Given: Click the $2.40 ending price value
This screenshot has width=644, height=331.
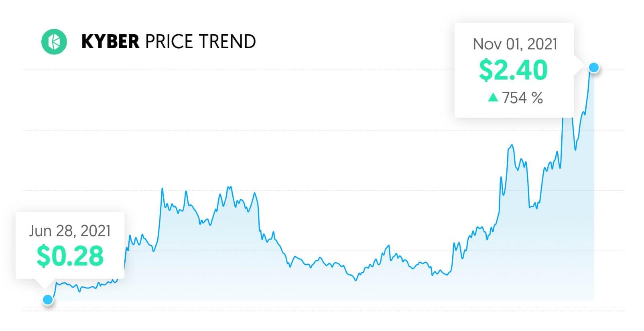Looking at the screenshot, I should click(x=513, y=70).
